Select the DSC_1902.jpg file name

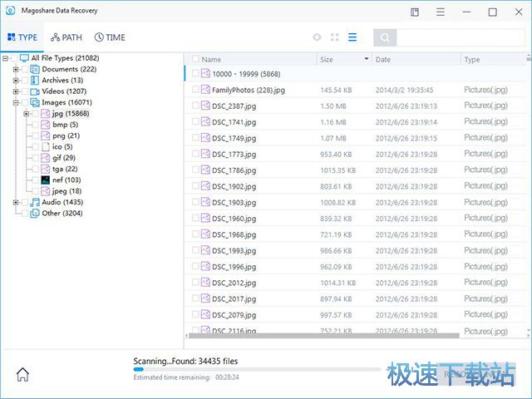pyautogui.click(x=234, y=186)
